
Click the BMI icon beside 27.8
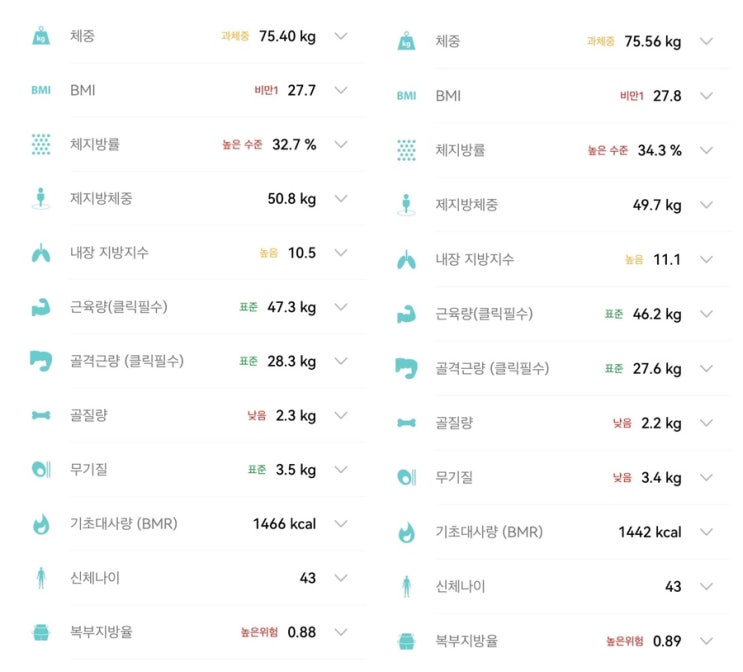(406, 96)
